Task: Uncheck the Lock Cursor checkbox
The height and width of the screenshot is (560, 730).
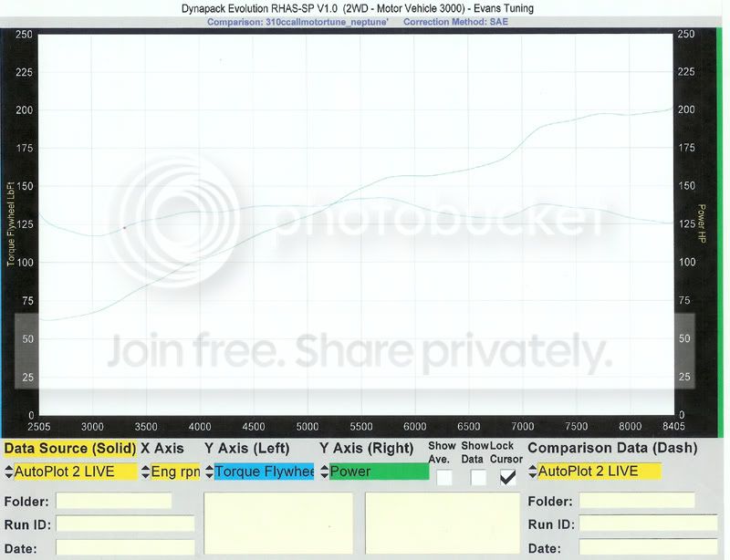Action: [507, 476]
